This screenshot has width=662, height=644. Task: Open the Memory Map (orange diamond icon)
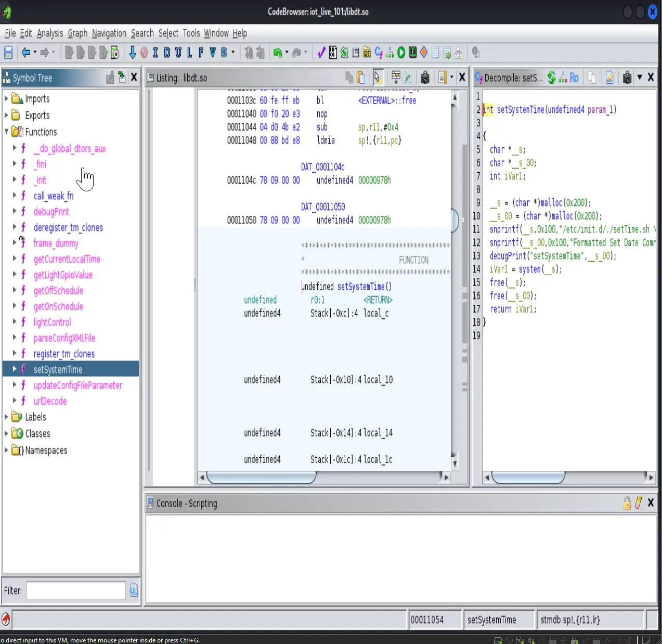[x=423, y=52]
